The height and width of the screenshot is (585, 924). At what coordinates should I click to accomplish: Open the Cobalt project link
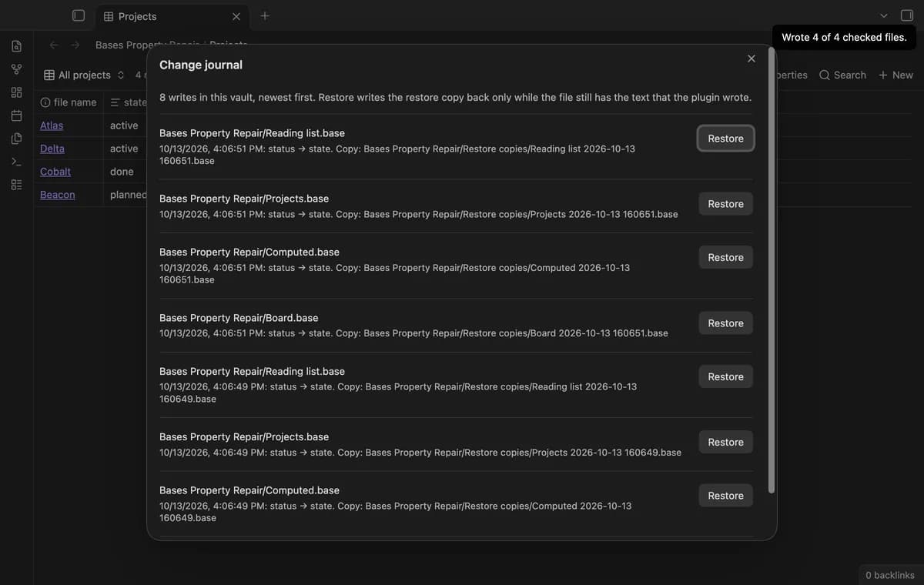[55, 172]
